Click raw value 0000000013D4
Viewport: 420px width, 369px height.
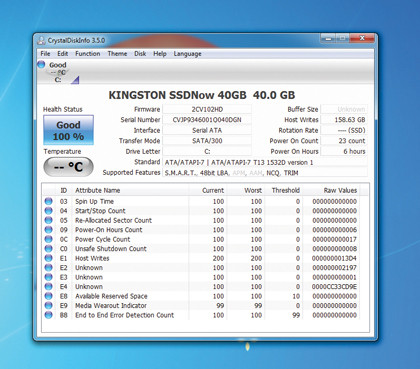[334, 258]
